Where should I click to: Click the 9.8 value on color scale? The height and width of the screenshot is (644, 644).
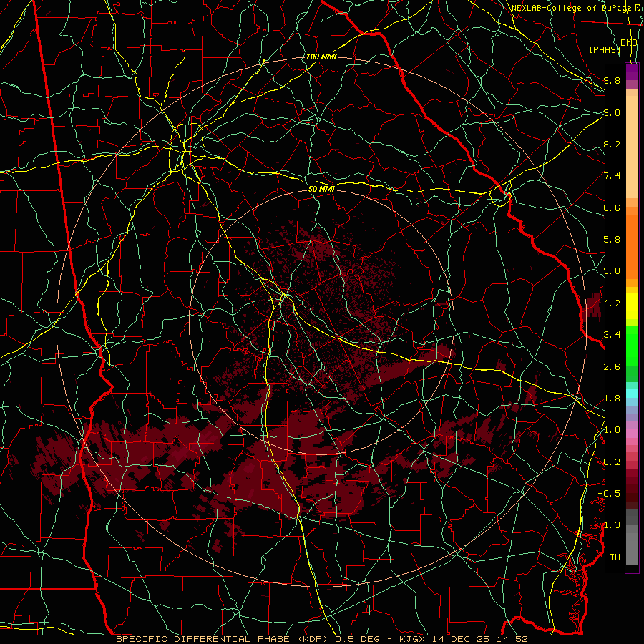[x=612, y=80]
